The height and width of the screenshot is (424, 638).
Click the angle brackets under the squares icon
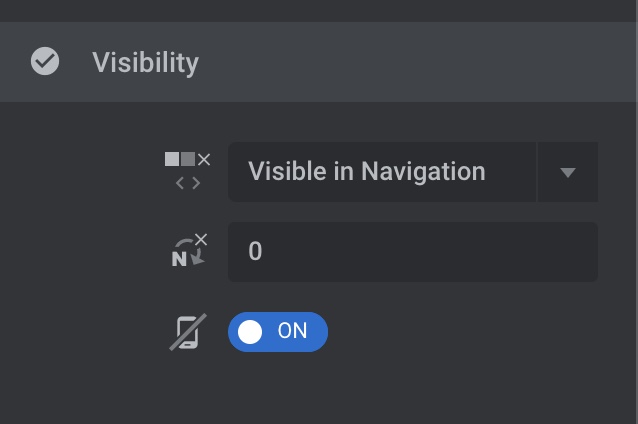tap(187, 183)
